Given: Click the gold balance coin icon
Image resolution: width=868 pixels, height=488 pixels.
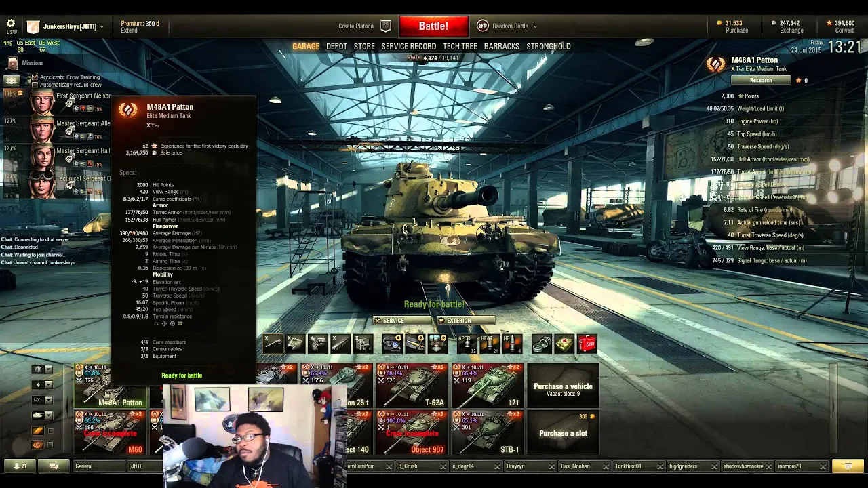Looking at the screenshot, I should click(719, 23).
